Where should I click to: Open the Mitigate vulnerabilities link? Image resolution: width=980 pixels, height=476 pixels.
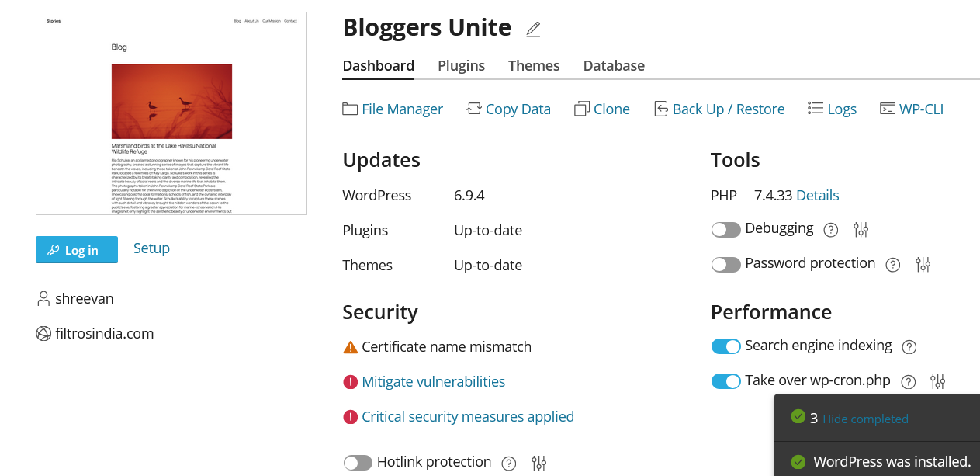(433, 382)
